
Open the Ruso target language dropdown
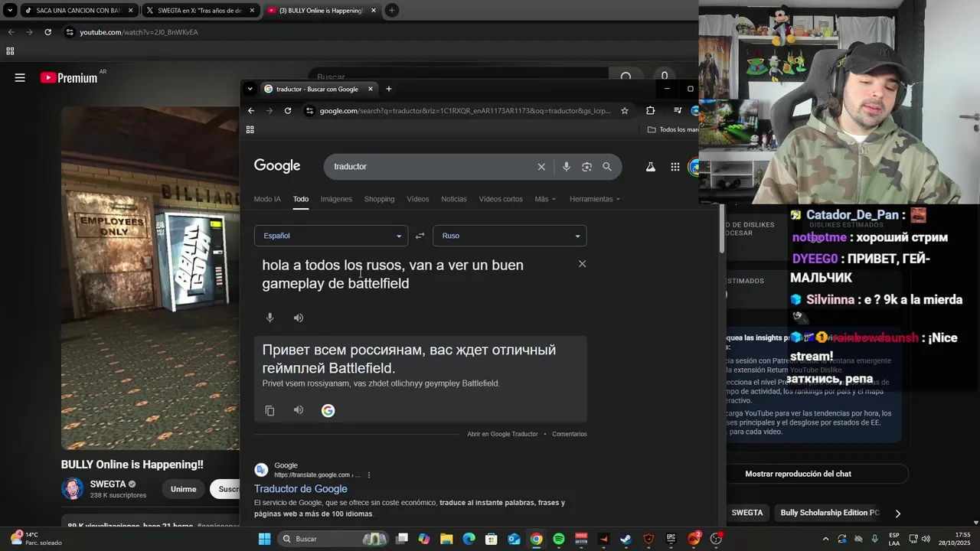click(510, 236)
